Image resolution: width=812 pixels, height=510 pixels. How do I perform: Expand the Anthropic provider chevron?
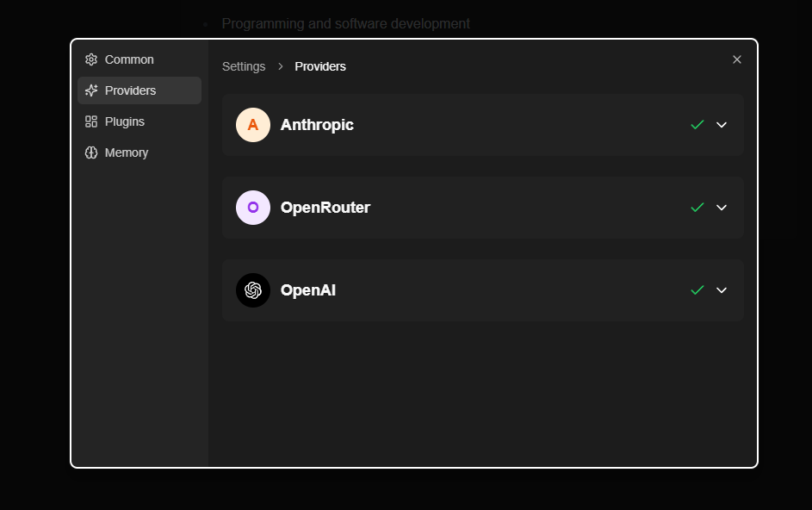tap(722, 125)
